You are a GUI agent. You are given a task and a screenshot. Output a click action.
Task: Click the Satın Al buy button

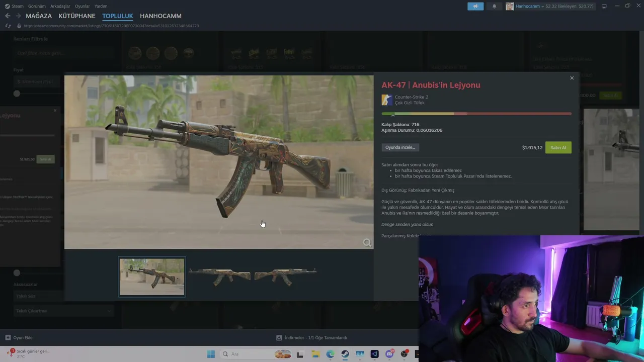coord(558,148)
